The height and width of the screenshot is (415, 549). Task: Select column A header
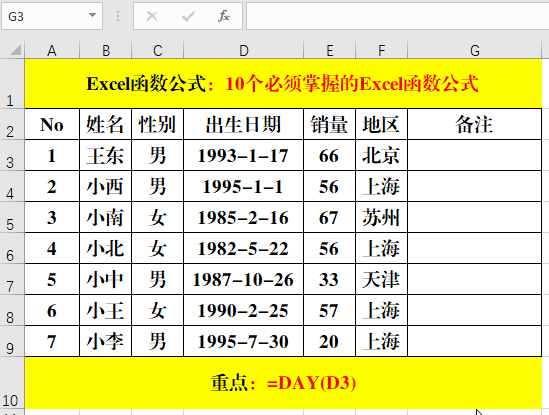click(52, 50)
